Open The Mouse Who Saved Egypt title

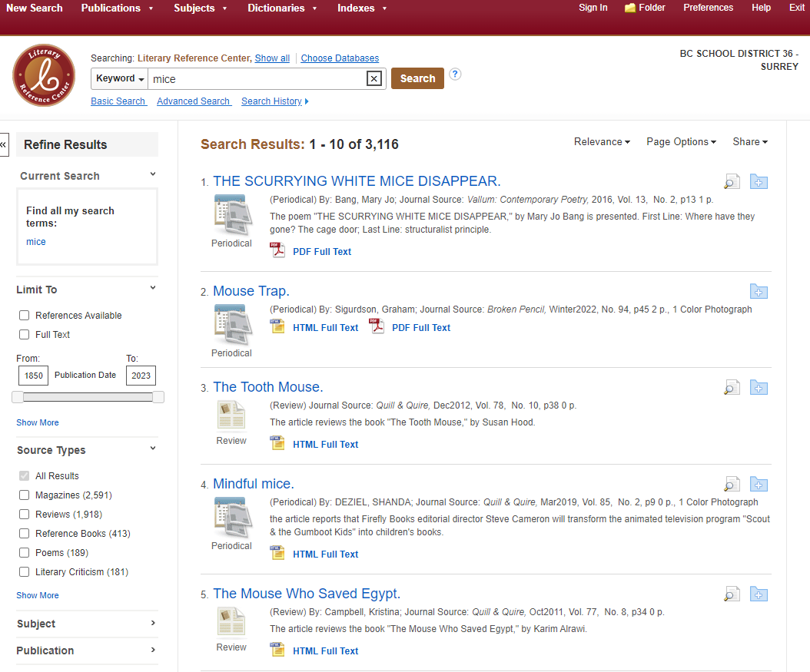307,594
